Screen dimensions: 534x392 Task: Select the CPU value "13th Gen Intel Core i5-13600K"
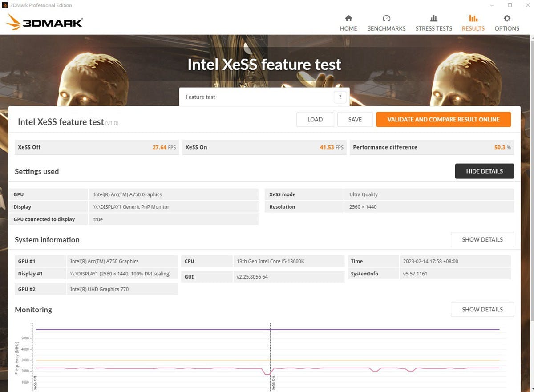pos(270,261)
